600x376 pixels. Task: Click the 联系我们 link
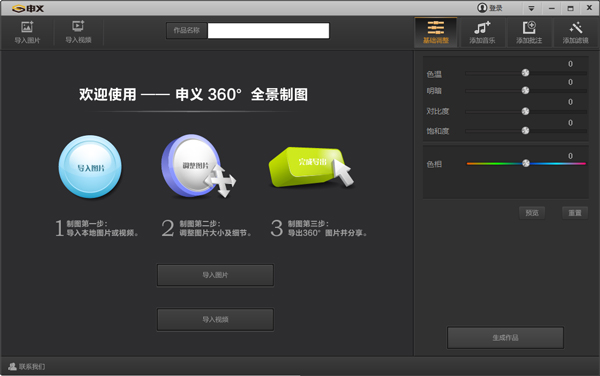[26, 366]
